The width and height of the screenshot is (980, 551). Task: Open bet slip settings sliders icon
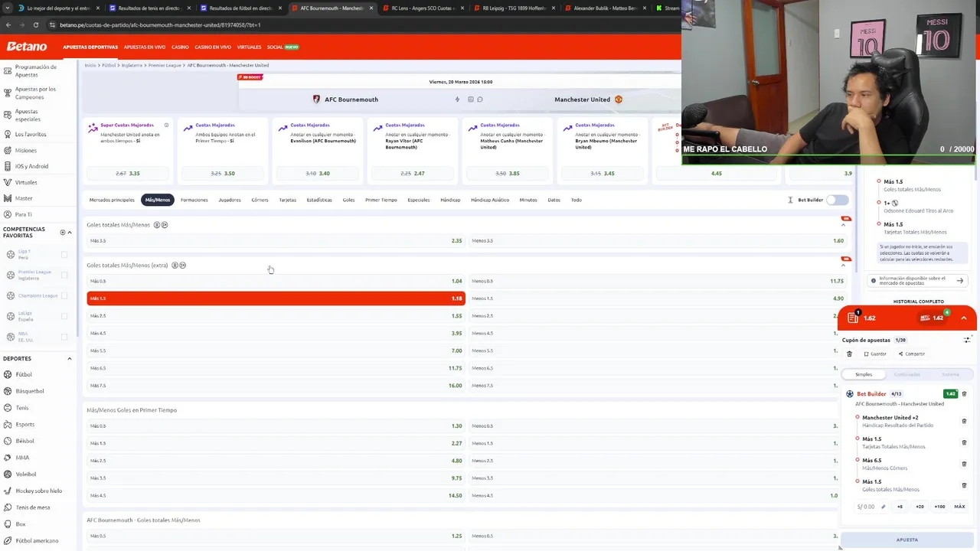[x=967, y=340]
